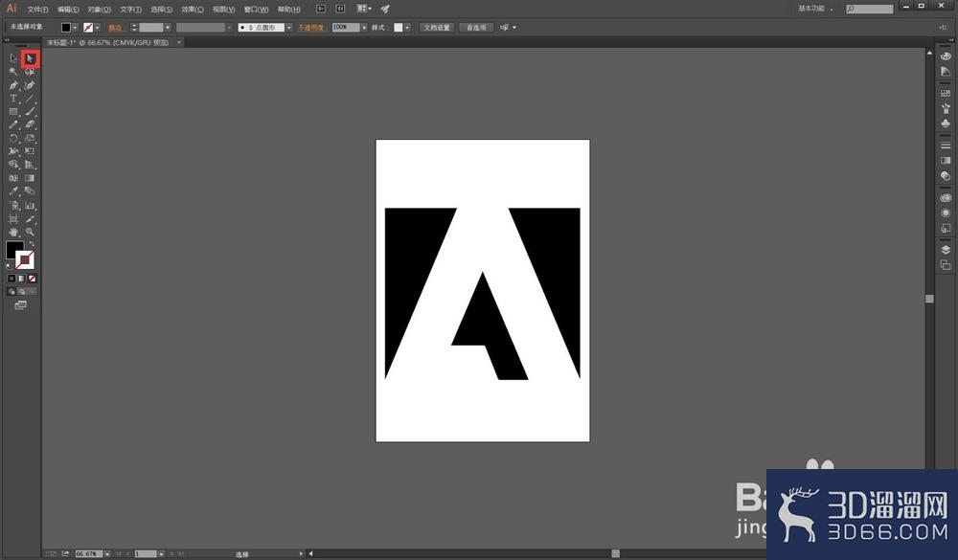Open the stroke color dropdown in control bar
The width and height of the screenshot is (958, 560).
point(97,28)
